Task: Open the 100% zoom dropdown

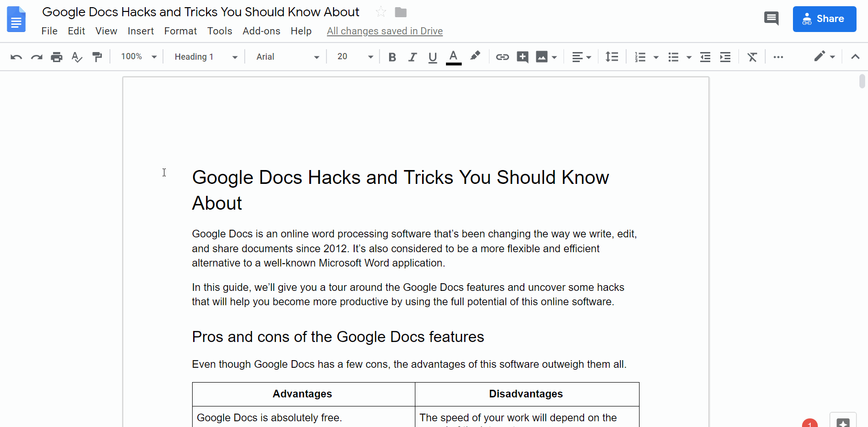Action: (139, 56)
